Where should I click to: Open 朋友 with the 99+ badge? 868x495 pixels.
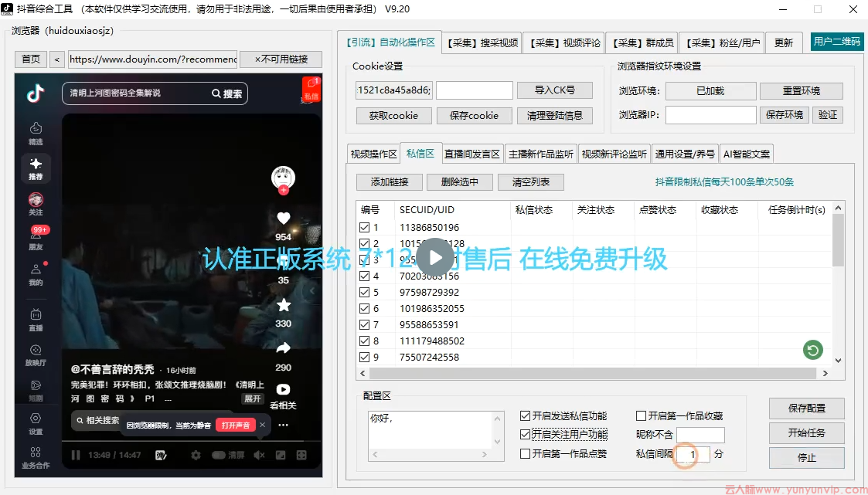[36, 239]
